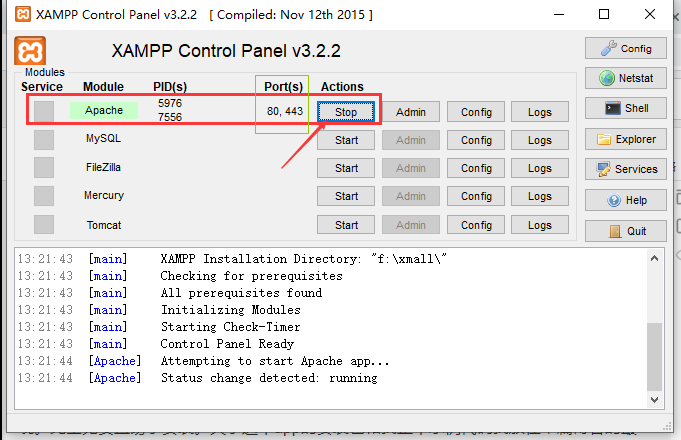
Task: Open Netstat with the globe icon
Action: coord(625,78)
